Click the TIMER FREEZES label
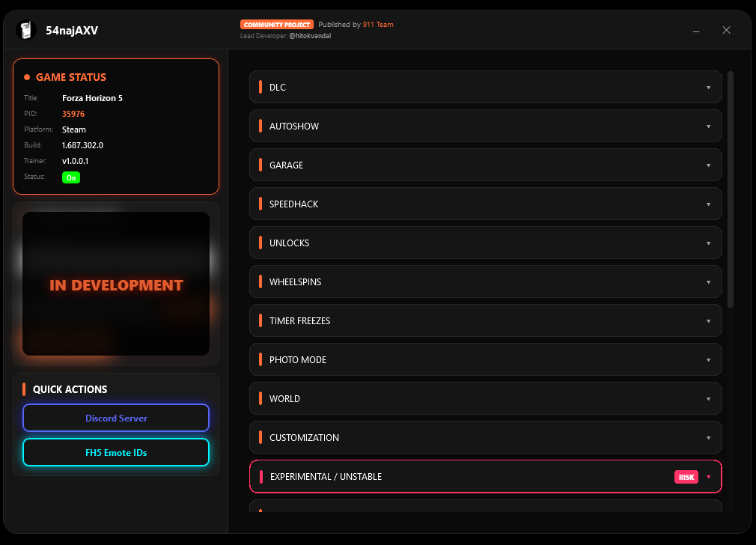This screenshot has width=756, height=545. [x=300, y=321]
